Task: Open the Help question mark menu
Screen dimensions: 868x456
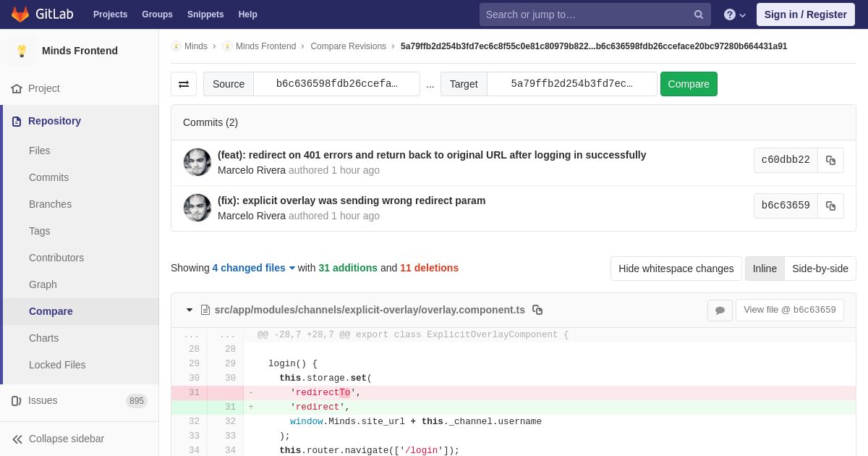Action: (734, 14)
